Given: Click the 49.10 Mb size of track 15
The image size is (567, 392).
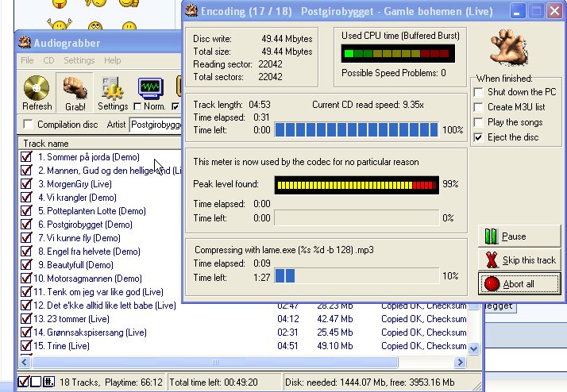Looking at the screenshot, I should point(335,346).
